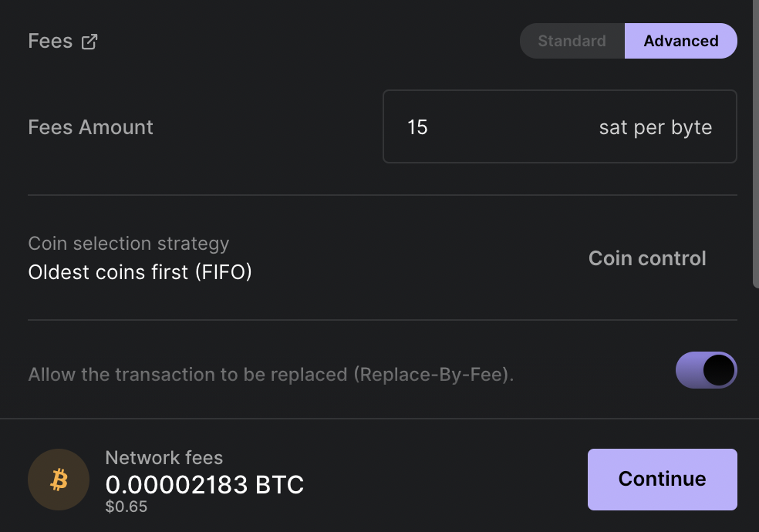Screen dimensions: 759x532
Task: Click the value 15 in the fee field
Action: pyautogui.click(x=417, y=127)
